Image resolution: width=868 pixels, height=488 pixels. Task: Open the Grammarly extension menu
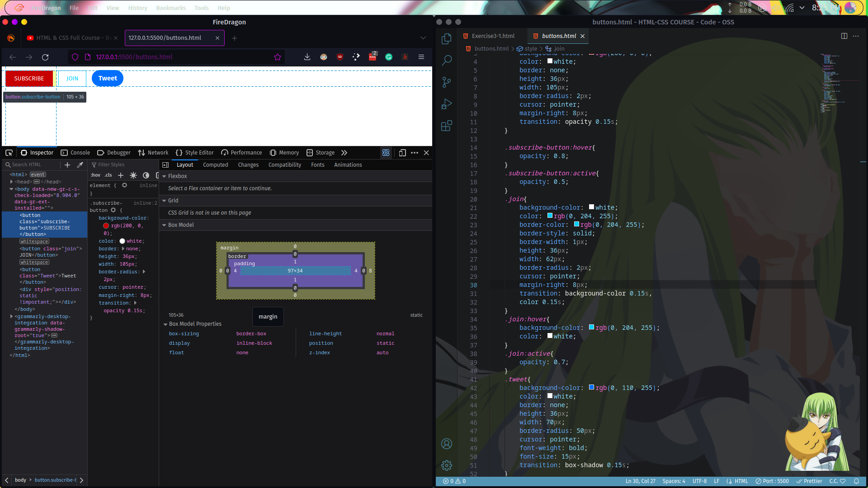coord(389,57)
